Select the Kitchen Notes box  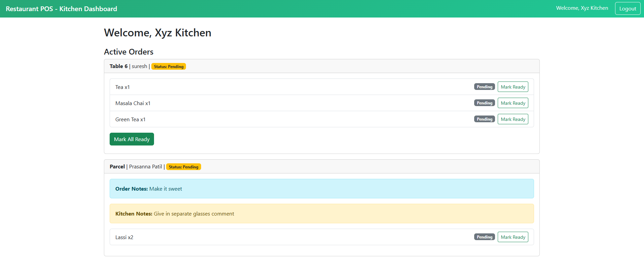point(321,214)
